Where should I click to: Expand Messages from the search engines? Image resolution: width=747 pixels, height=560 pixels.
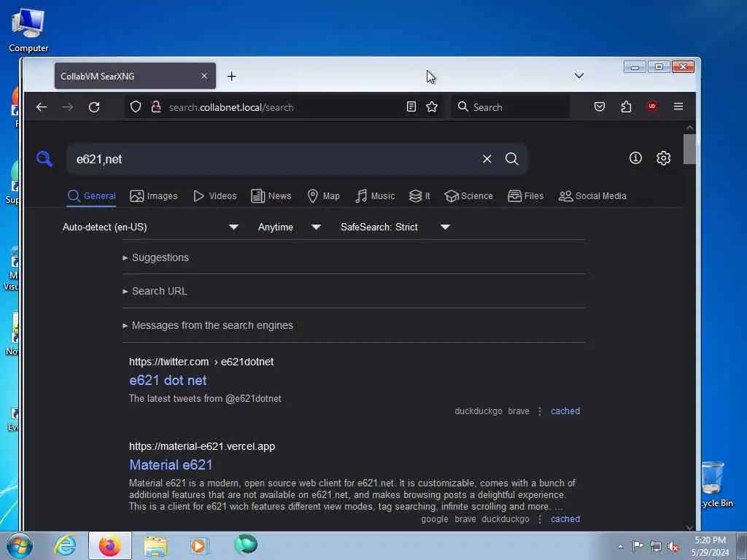pyautogui.click(x=208, y=325)
